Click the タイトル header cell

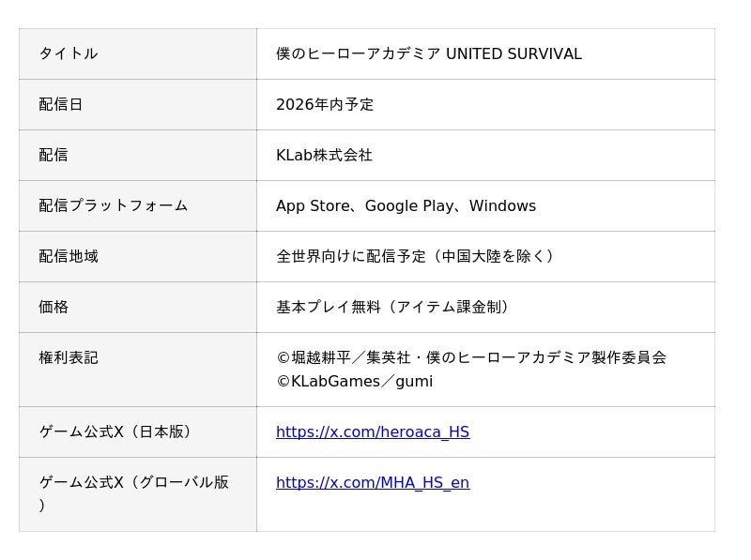coord(69,54)
